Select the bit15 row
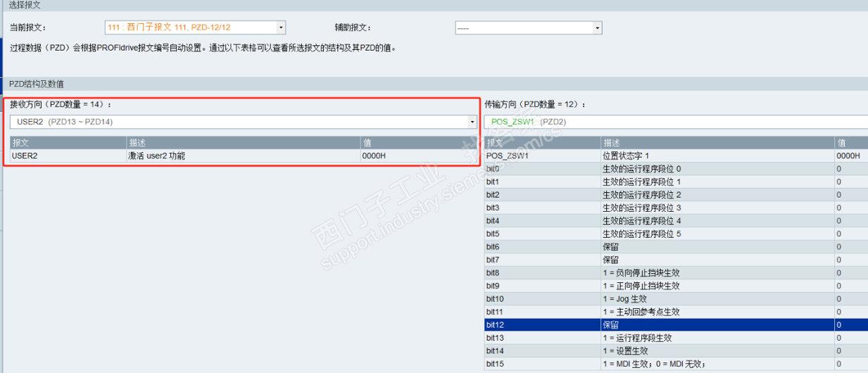 tap(676, 364)
